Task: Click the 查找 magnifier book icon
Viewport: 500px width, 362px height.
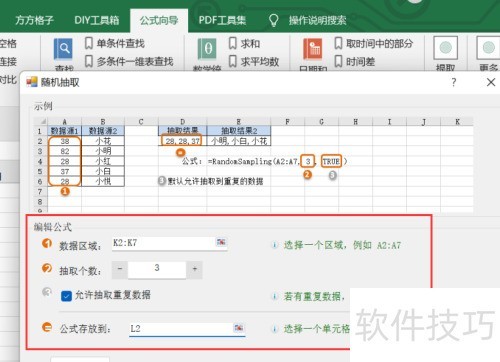Action: [x=63, y=49]
